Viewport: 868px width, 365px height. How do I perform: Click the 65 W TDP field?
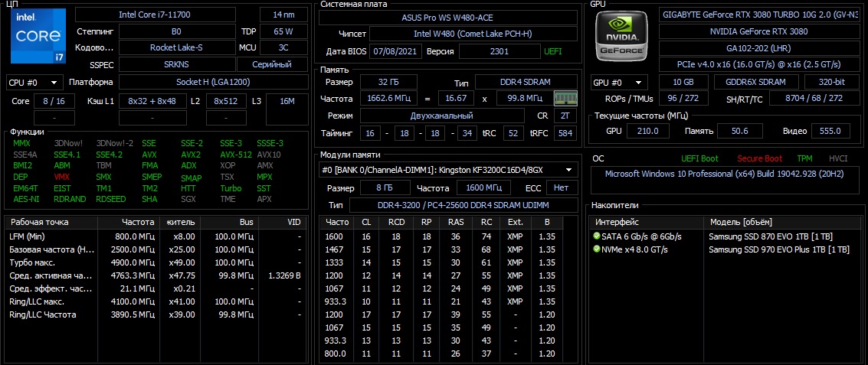click(284, 31)
